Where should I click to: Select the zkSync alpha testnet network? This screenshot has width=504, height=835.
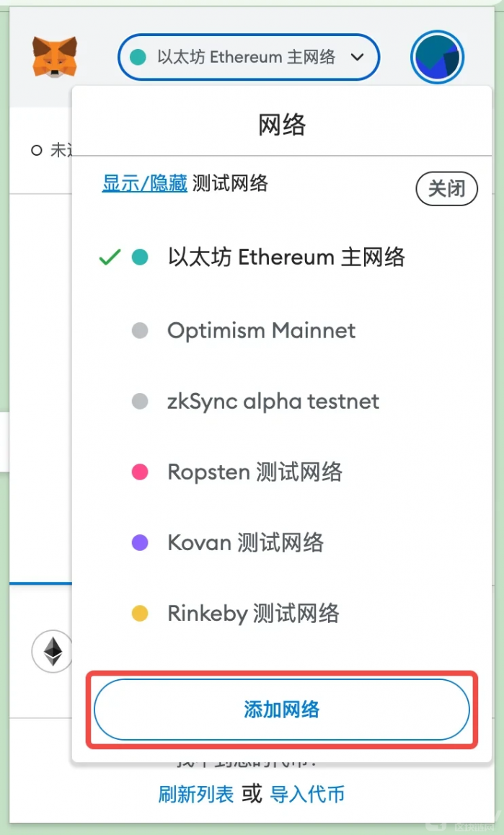[x=272, y=402]
